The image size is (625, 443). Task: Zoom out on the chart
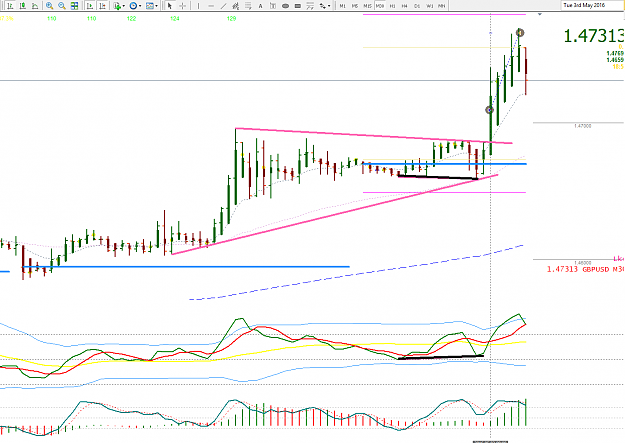pyautogui.click(x=62, y=6)
